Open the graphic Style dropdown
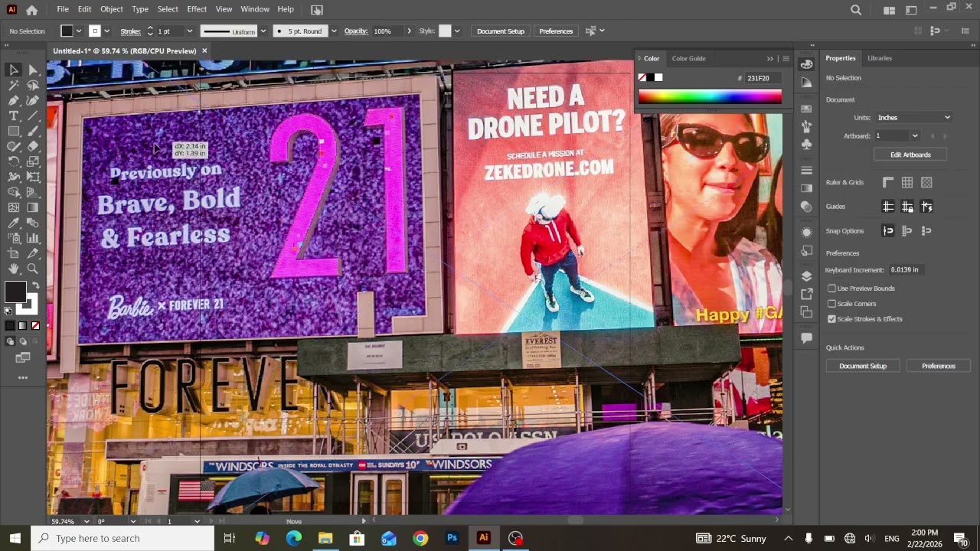Viewport: 980px width, 551px height. [x=457, y=31]
